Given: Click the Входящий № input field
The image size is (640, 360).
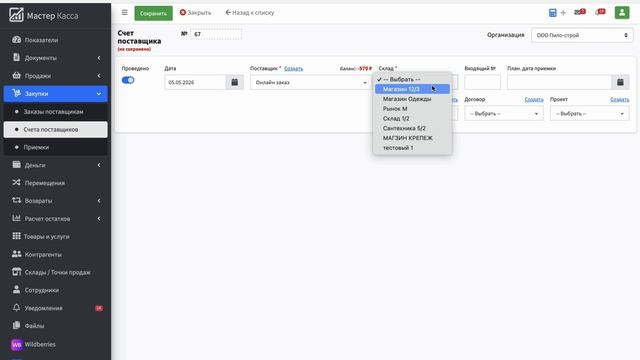Looking at the screenshot, I should click(482, 82).
